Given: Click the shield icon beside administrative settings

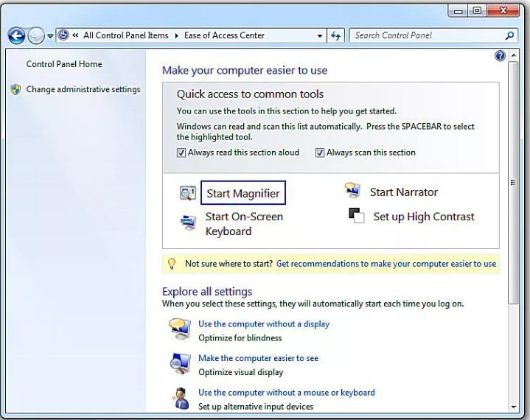Looking at the screenshot, I should pyautogui.click(x=15, y=89).
